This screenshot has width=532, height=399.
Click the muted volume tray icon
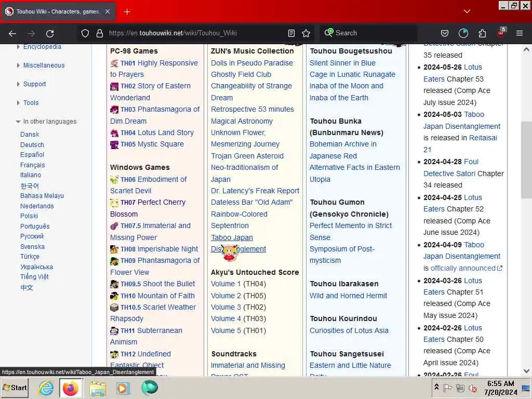tap(472, 388)
